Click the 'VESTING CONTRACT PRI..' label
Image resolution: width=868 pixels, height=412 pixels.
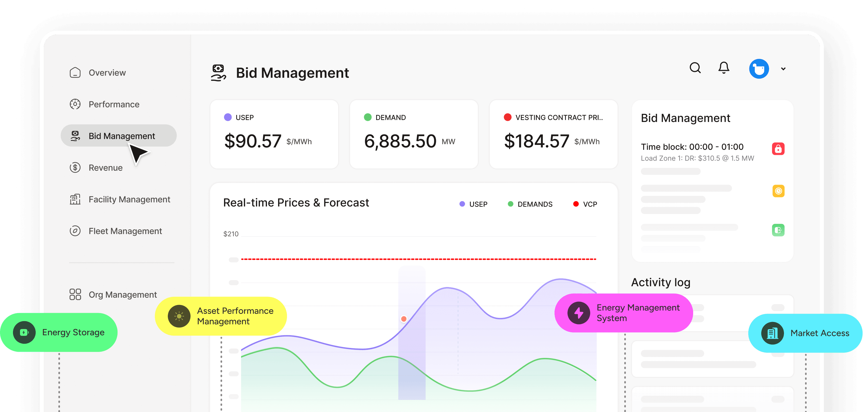(x=559, y=117)
